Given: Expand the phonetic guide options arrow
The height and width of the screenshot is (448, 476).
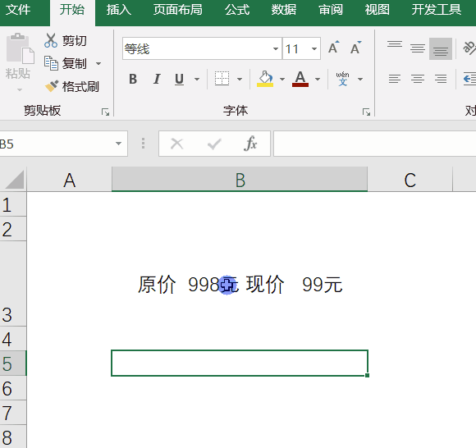Looking at the screenshot, I should pyautogui.click(x=360, y=80).
